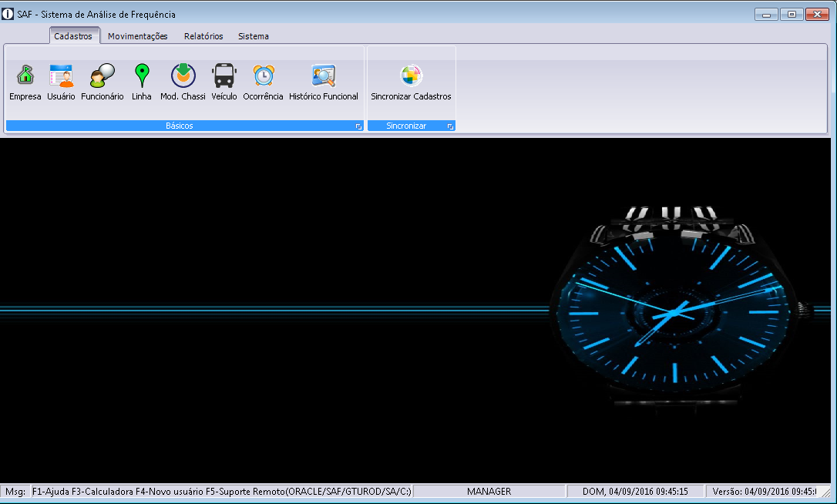The image size is (837, 504).
Task: Click the Versão status bar panel
Action: pyautogui.click(x=763, y=492)
